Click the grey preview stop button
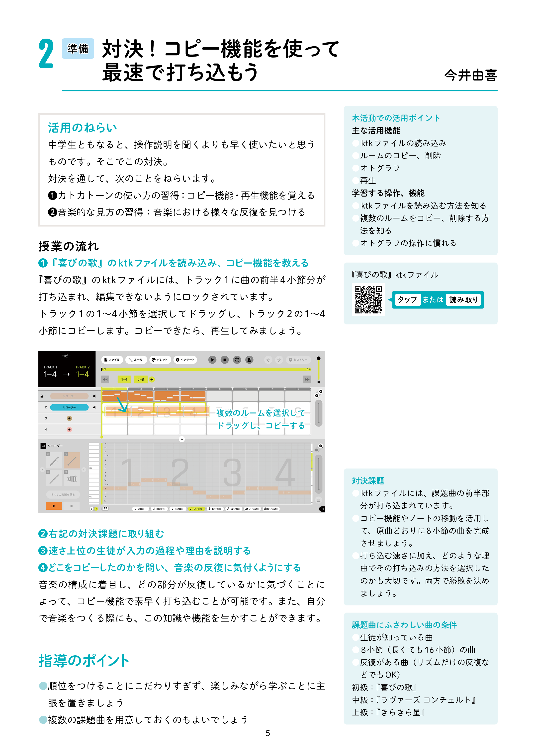The height and width of the screenshot is (756, 536). (72, 506)
